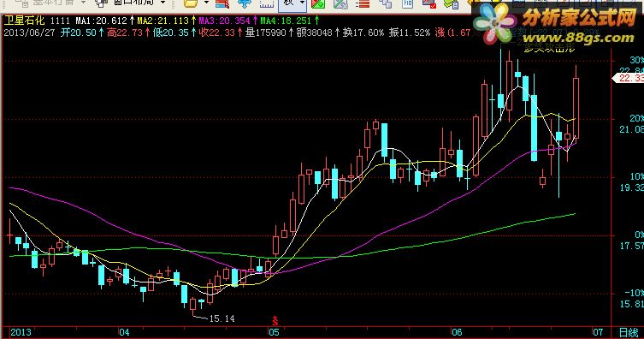Expand the arrow next to the folder icon
Viewport: 644px width, 339px height.
(x=206, y=3)
